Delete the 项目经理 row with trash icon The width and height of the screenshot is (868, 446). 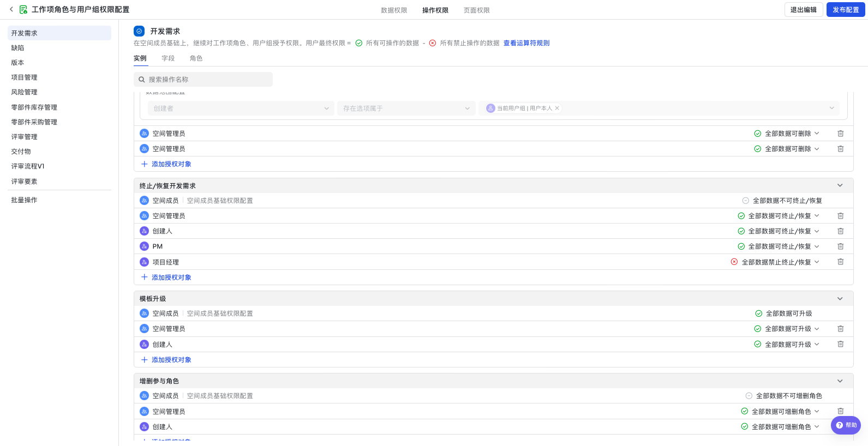coord(841,262)
